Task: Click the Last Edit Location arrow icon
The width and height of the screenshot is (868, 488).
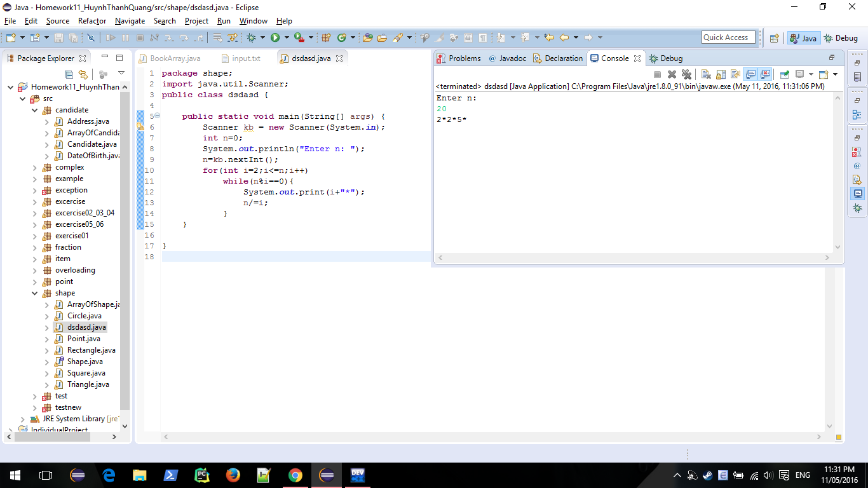Action: point(549,37)
